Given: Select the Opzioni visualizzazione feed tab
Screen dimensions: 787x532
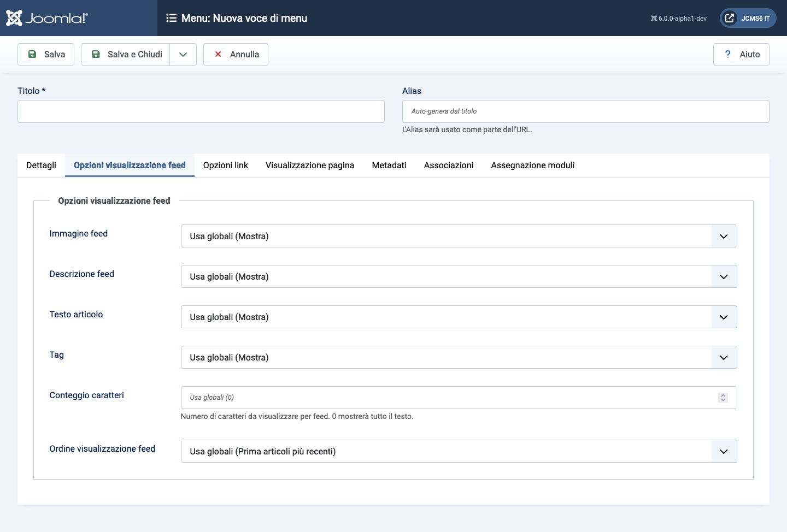Looking at the screenshot, I should pos(130,165).
